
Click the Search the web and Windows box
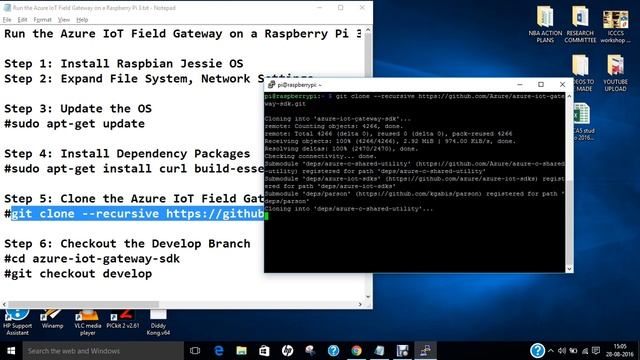point(103,351)
